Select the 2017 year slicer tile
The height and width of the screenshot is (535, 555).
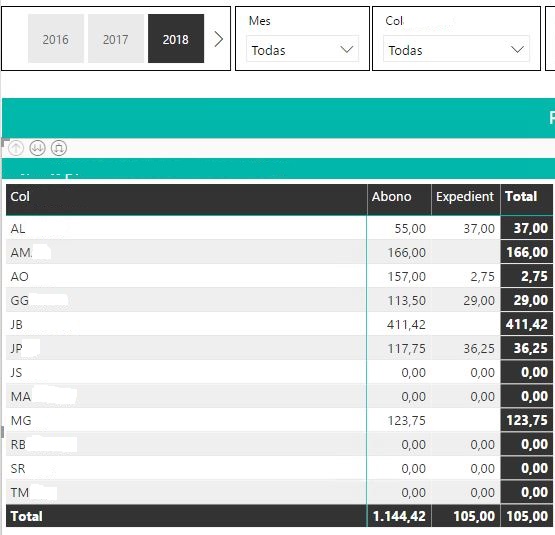pos(116,39)
